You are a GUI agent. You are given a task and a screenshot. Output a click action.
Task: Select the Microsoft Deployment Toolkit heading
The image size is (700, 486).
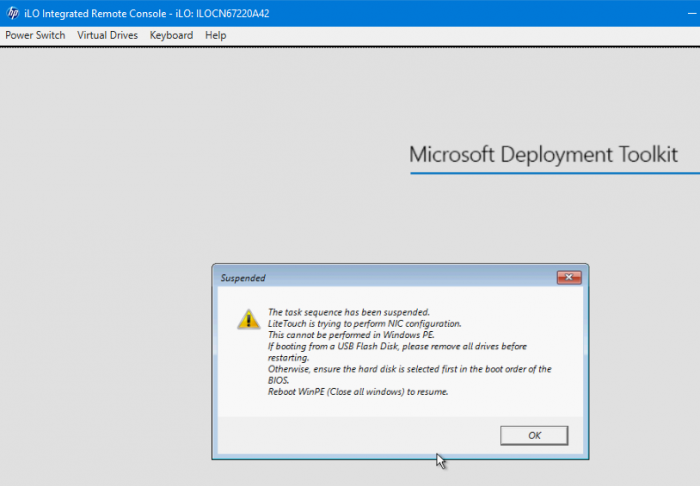[543, 155]
